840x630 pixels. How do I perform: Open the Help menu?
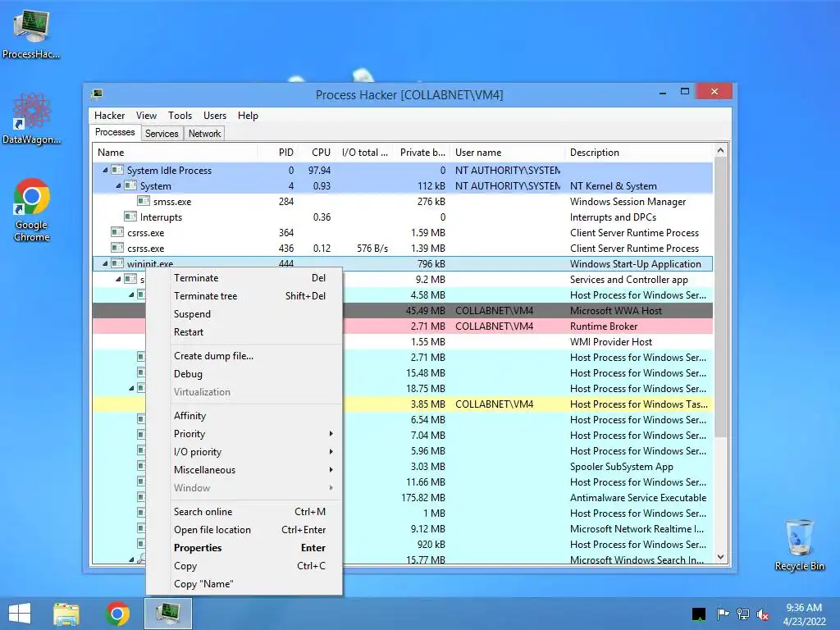click(x=248, y=116)
